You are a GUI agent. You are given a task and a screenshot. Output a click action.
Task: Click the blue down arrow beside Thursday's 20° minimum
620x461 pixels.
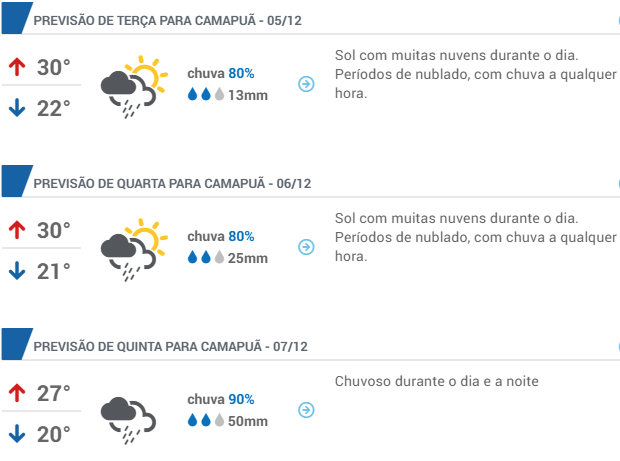click(x=16, y=434)
